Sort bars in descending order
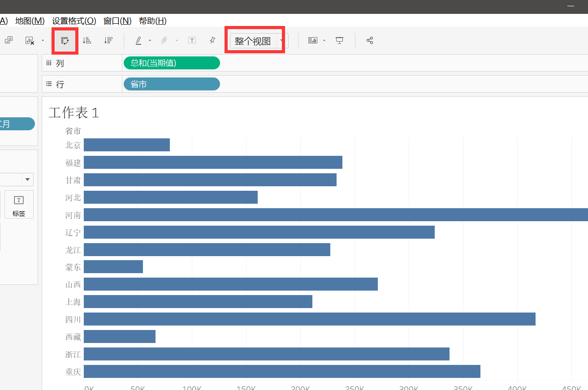 click(x=108, y=40)
